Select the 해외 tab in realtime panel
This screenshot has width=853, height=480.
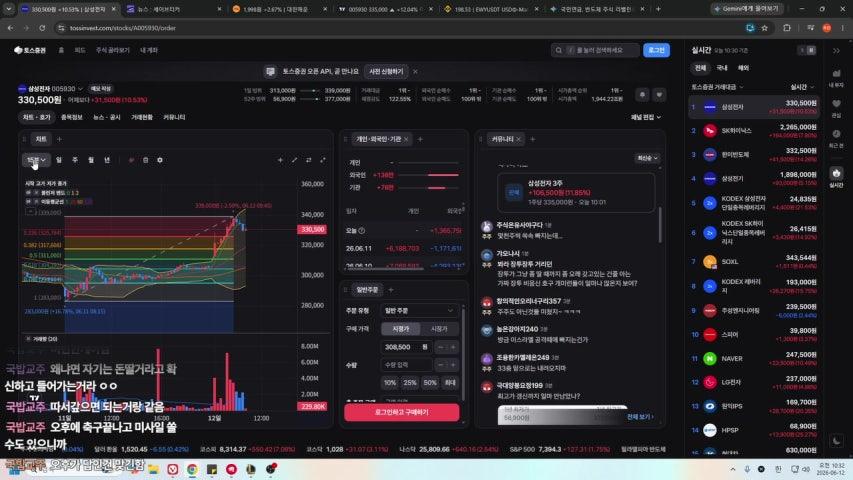tap(744, 68)
